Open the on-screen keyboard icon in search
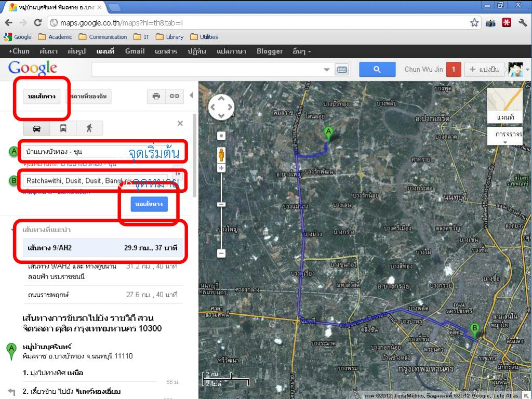Viewport: 532px width, 399px height. [342, 70]
